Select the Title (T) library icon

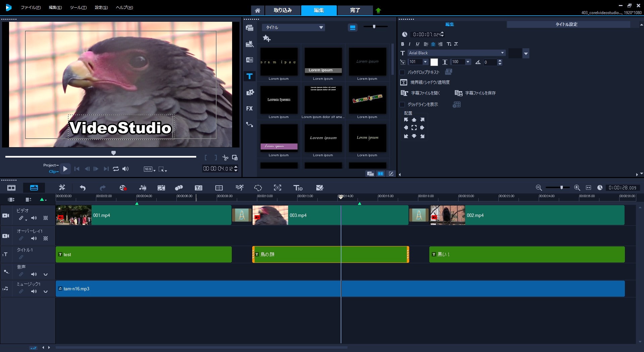pos(250,76)
